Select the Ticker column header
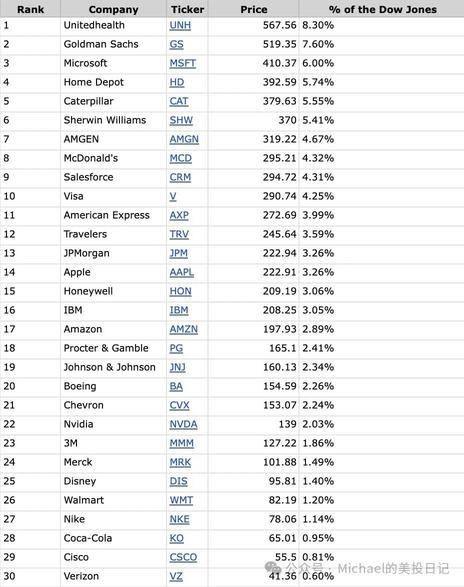 click(187, 9)
